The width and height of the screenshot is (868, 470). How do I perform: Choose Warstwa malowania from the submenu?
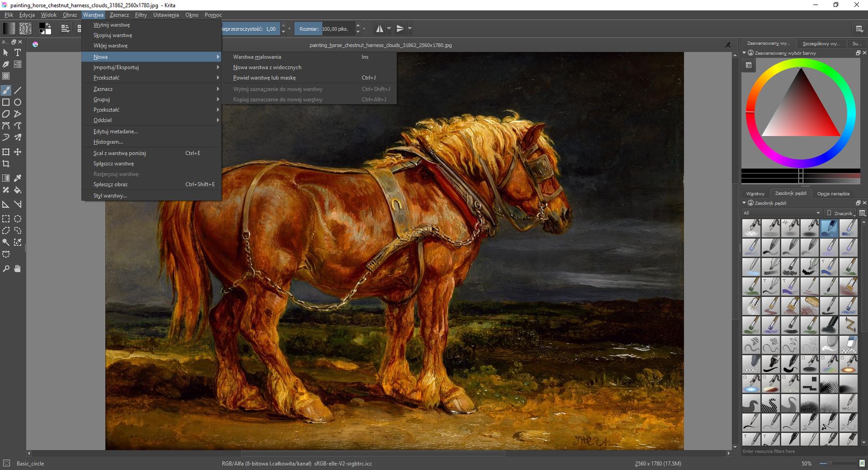309,57
